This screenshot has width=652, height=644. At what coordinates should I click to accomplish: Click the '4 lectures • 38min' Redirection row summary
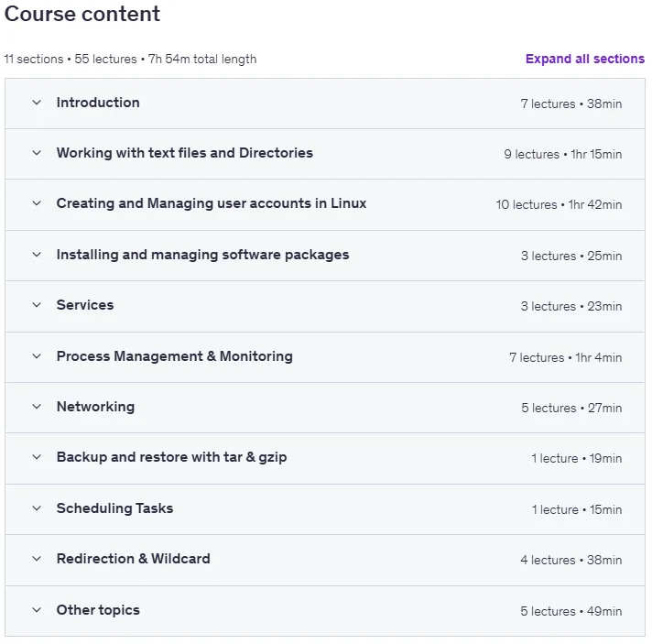click(570, 560)
